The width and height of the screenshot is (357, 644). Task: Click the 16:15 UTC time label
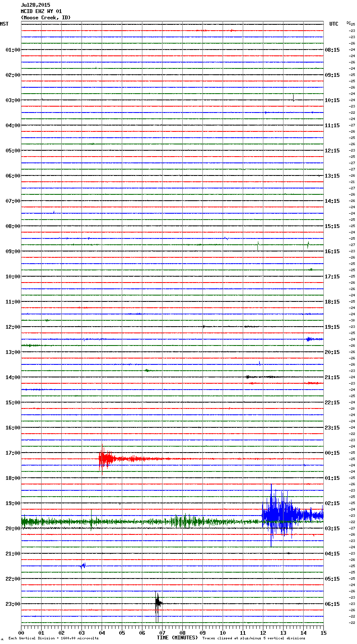click(332, 251)
